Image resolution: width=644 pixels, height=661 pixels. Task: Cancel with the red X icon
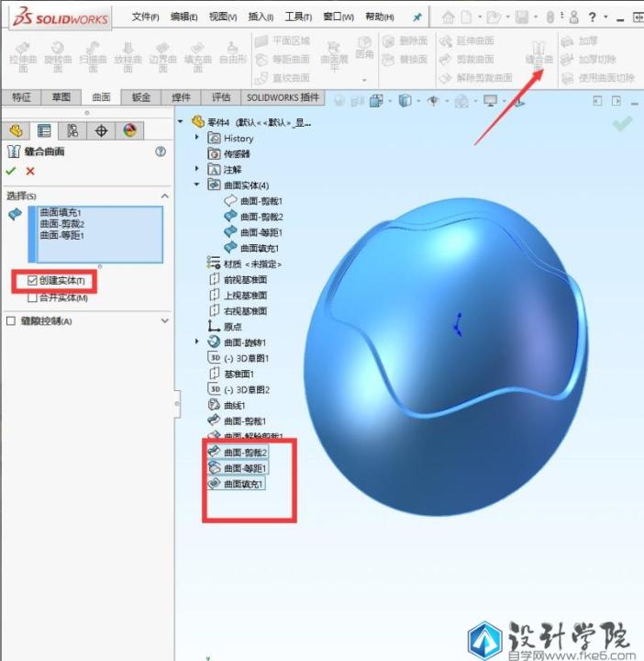pos(30,171)
